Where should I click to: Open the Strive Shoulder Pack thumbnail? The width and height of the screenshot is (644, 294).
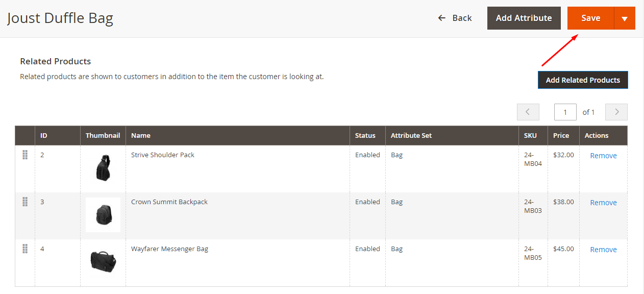103,168
